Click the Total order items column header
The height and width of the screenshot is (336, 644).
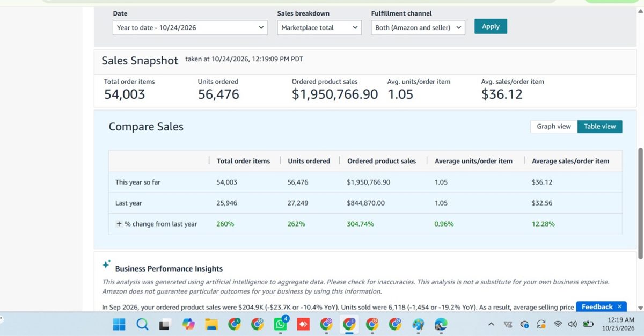243,161
